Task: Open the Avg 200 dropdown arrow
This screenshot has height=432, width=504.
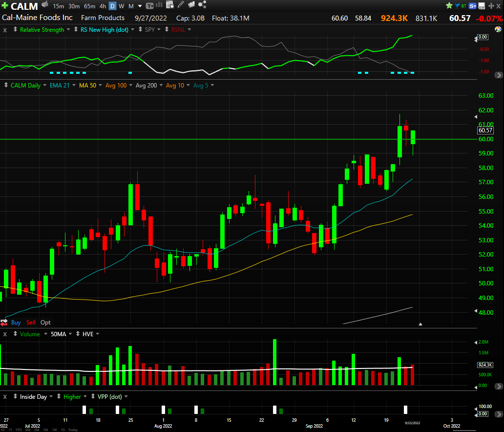Action: tap(161, 86)
